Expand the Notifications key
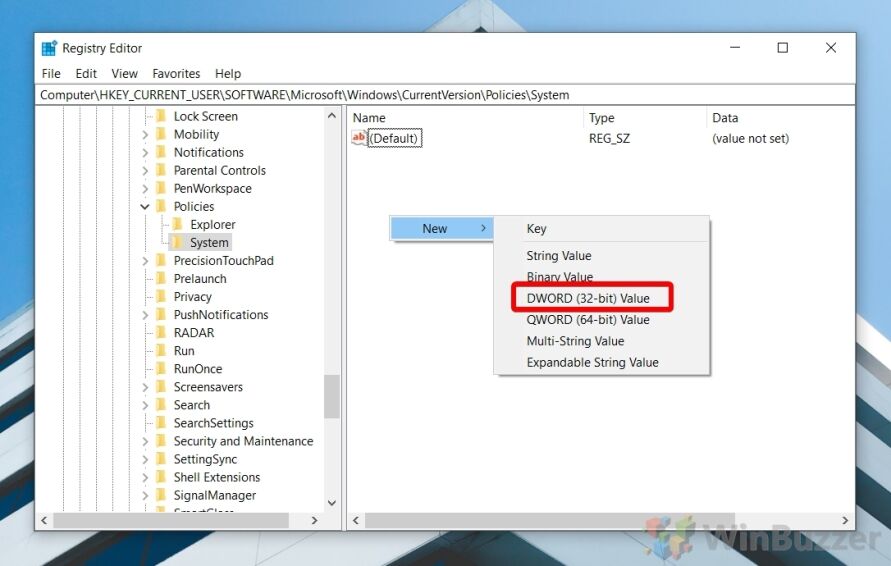891x566 pixels. (145, 153)
